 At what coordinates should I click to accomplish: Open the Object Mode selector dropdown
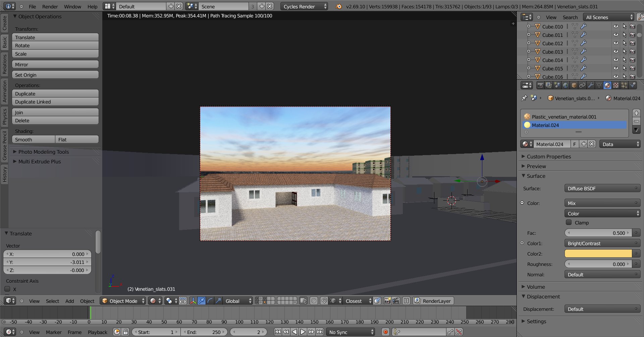click(123, 301)
